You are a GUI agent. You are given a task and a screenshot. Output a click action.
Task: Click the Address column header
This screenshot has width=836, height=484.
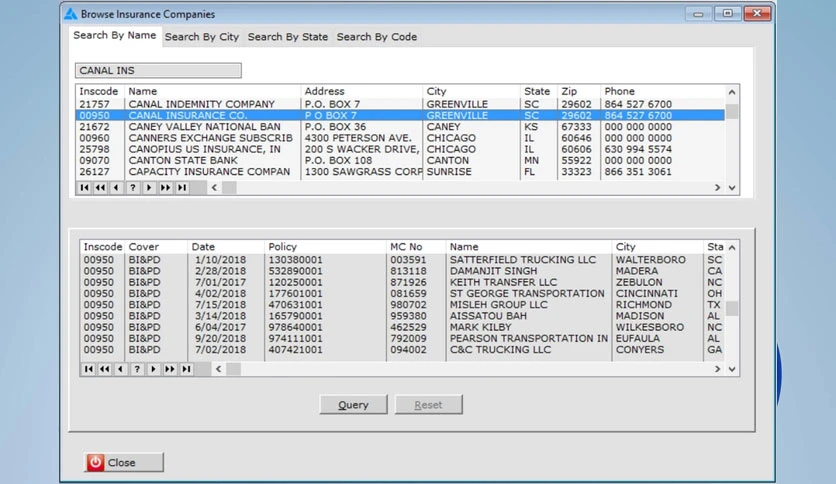click(x=361, y=91)
